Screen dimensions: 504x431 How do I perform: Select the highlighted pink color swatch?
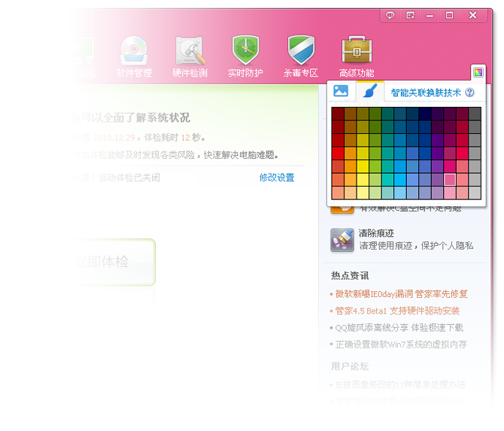click(450, 180)
